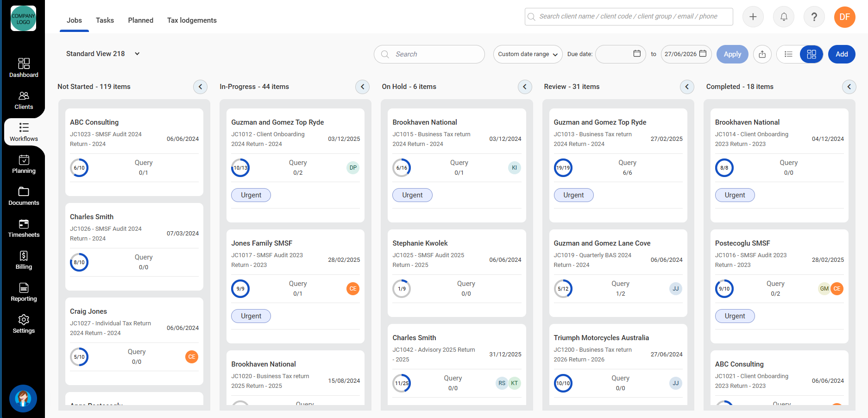Viewport: 868px width, 418px height.
Task: Open the support assistant avatar
Action: [x=23, y=399]
